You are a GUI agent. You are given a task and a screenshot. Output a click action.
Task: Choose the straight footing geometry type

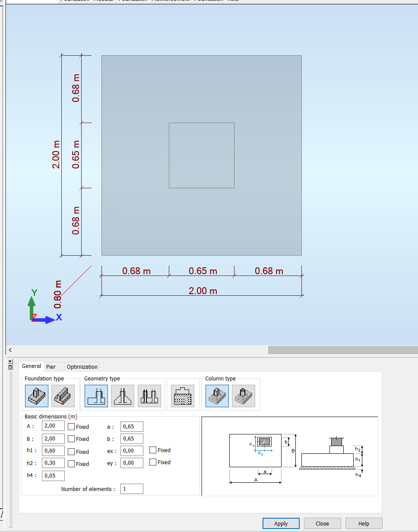pos(96,396)
